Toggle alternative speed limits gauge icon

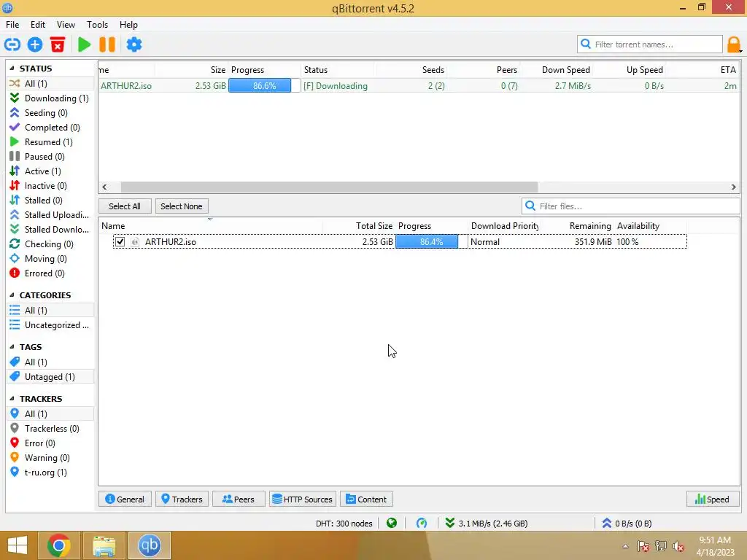tap(422, 524)
